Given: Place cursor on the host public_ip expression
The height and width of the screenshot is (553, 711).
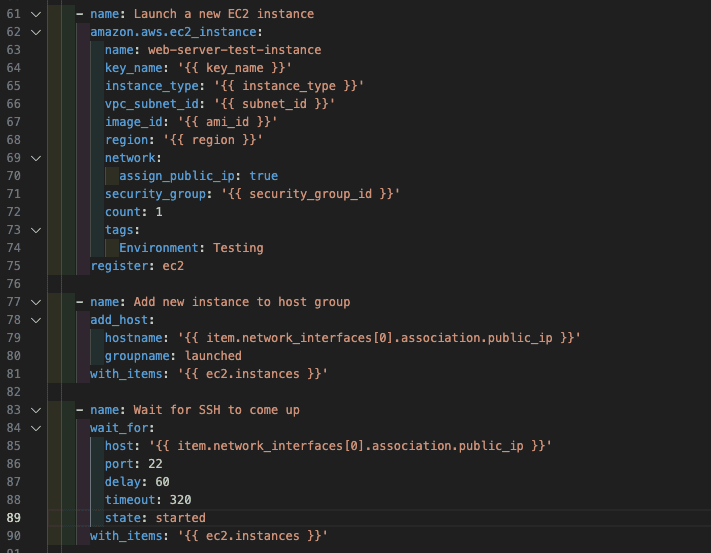Looking at the screenshot, I should coord(350,446).
